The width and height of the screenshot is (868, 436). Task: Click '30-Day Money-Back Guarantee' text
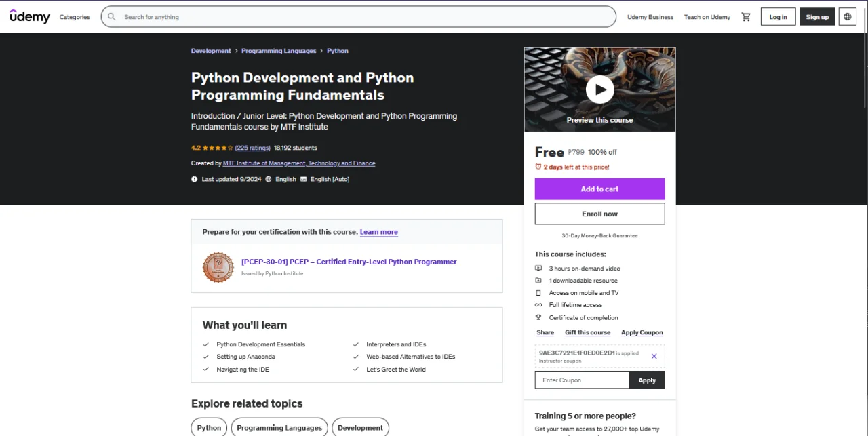[x=600, y=236]
